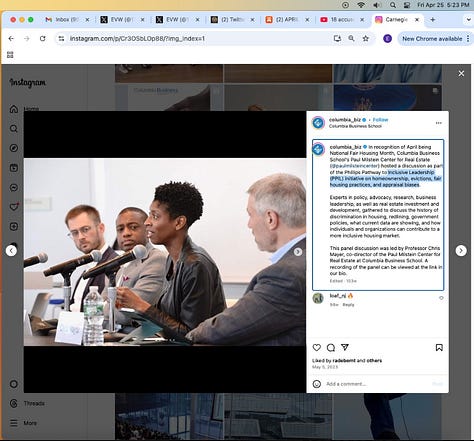This screenshot has height=441, width=474.
Task: Open loaf_nj commenter profile picture
Action: (x=318, y=298)
